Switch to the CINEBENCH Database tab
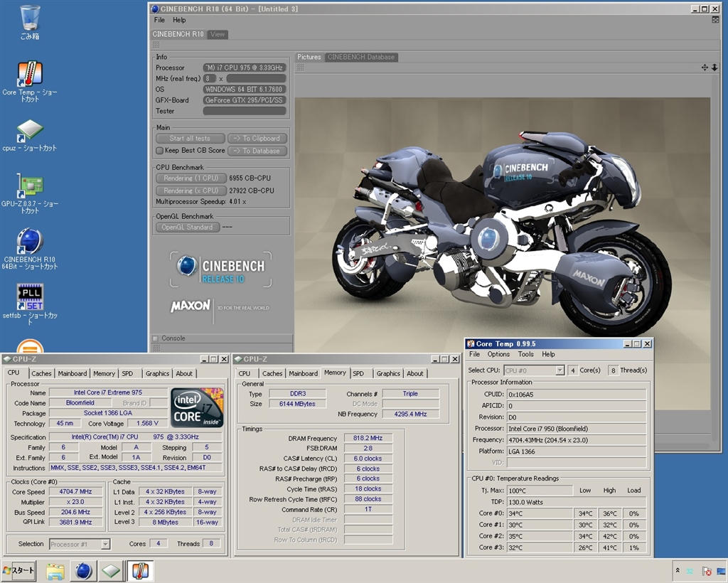 360,57
